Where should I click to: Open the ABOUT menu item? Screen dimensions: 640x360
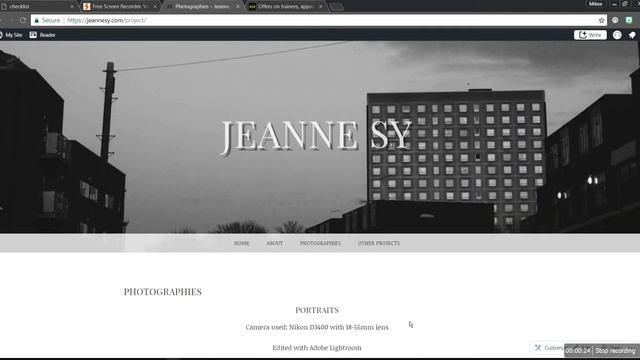(x=275, y=243)
